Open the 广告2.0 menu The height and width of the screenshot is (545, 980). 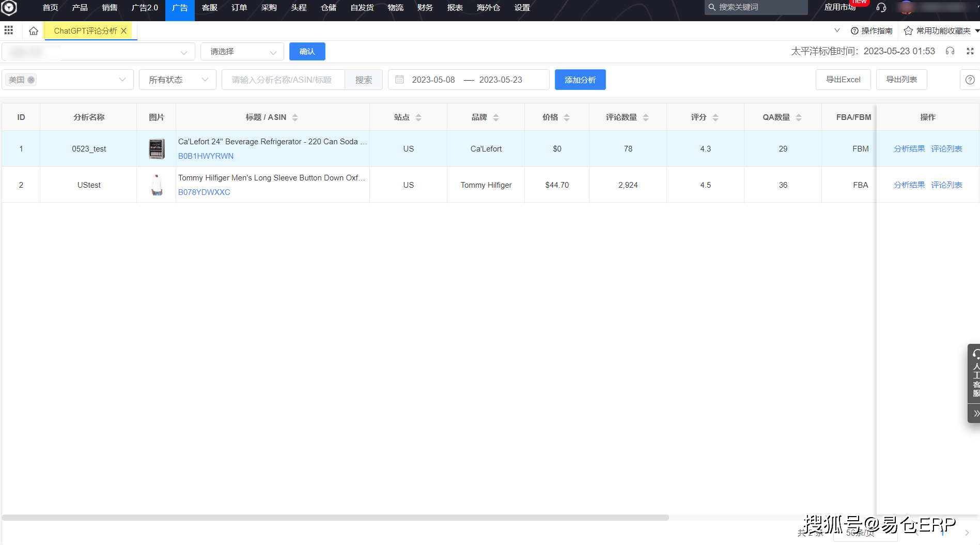(145, 8)
